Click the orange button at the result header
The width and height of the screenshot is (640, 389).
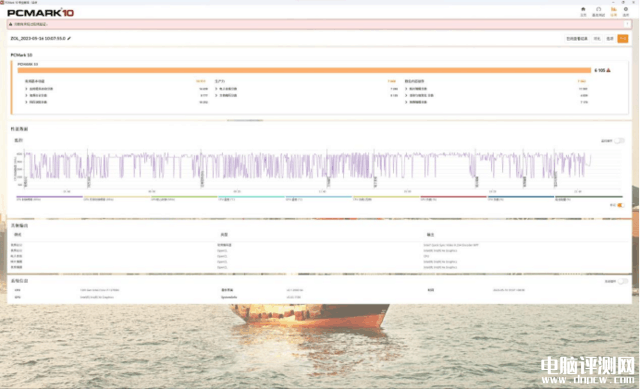(x=623, y=39)
